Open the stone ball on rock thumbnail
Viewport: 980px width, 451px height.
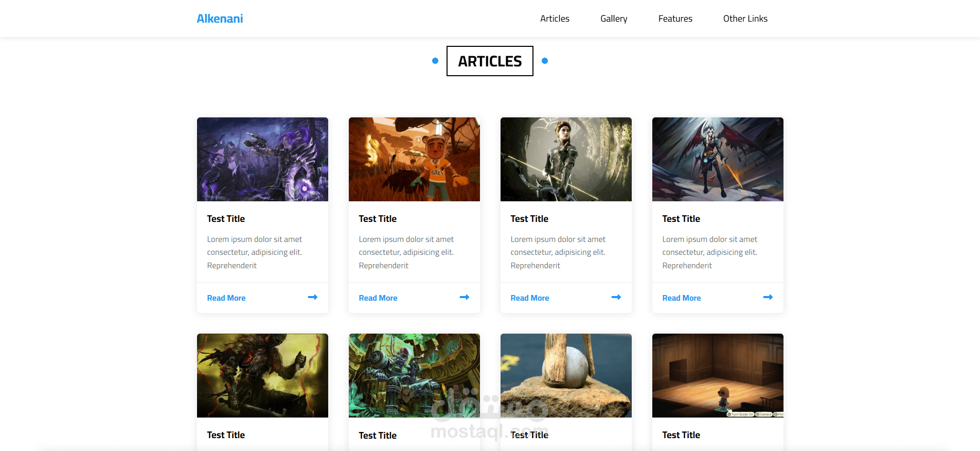(566, 375)
